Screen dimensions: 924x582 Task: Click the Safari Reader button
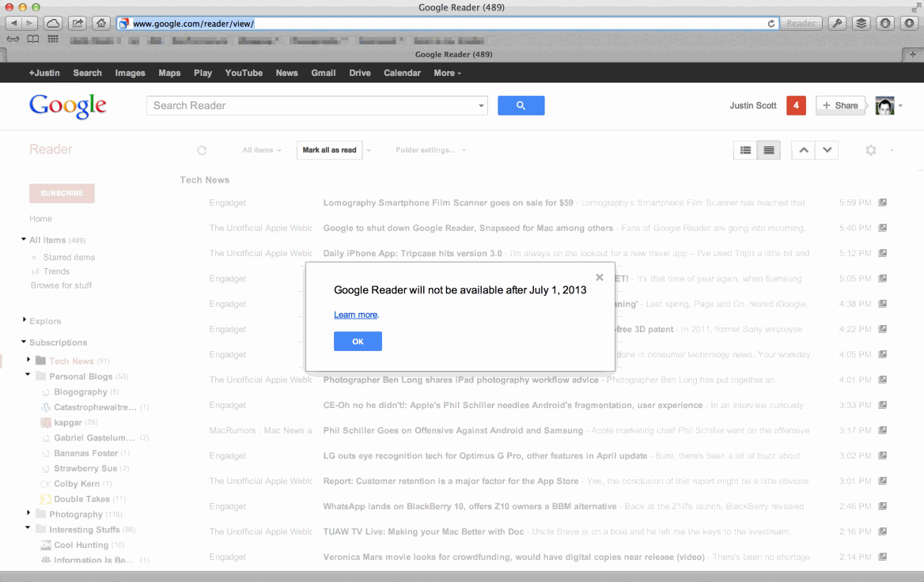tap(801, 23)
